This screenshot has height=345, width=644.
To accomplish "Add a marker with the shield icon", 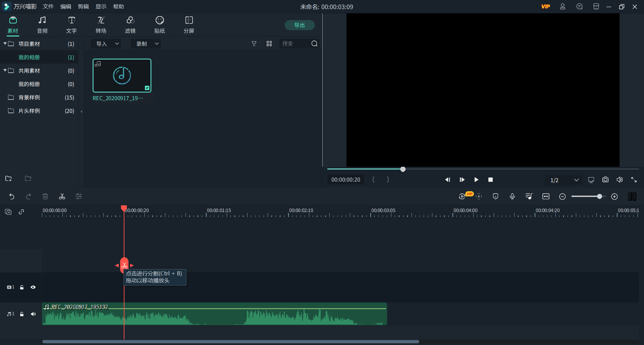I will pos(495,197).
